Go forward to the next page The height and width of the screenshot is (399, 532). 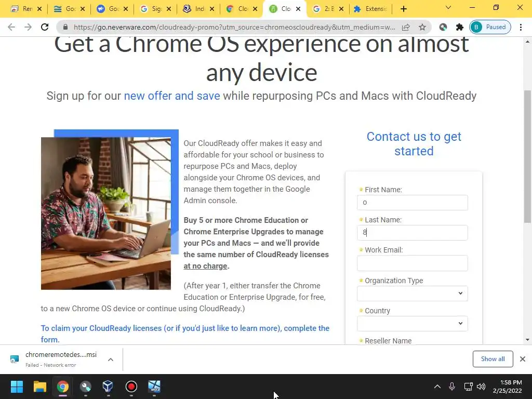[28, 27]
